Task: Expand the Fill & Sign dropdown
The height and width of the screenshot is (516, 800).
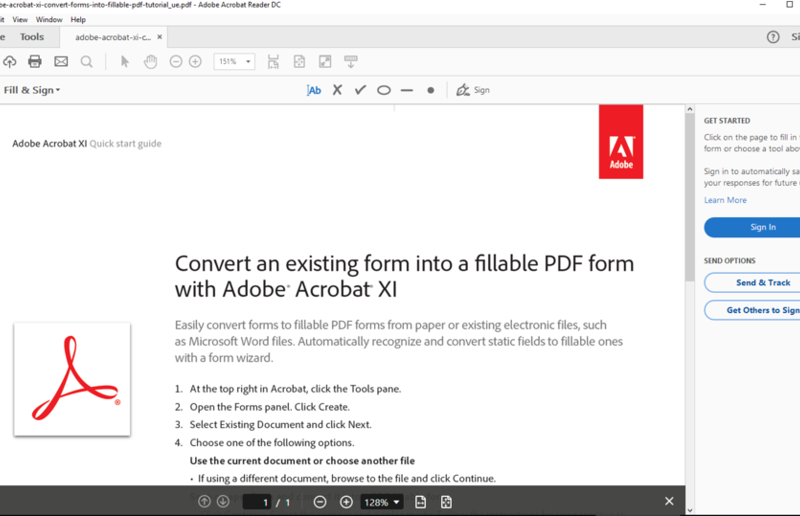Action: click(32, 90)
